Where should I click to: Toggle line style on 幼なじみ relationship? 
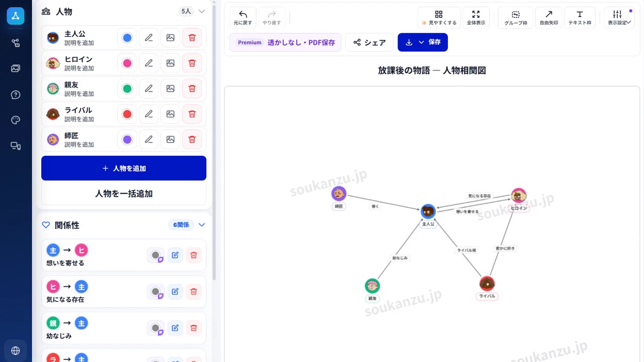[x=156, y=328]
